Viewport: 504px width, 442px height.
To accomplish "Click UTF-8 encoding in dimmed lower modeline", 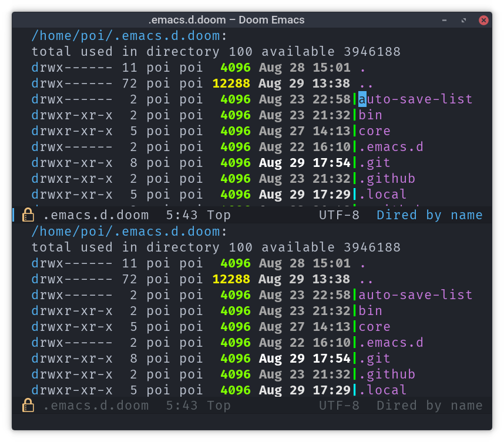I will tap(339, 406).
